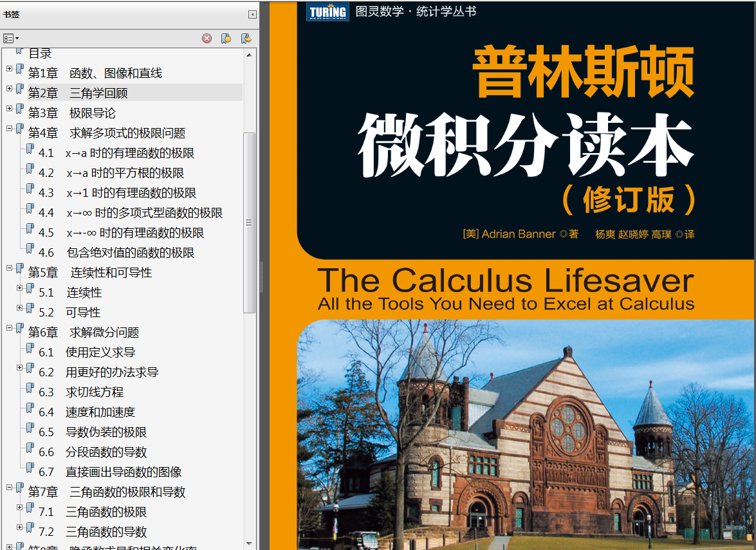This screenshot has height=550, width=756.
Task: Click bookmark ribbon icon beside 6.5 entry
Action: click(30, 428)
